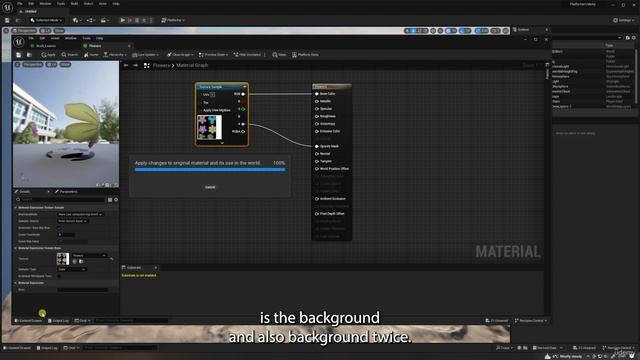Click the main editor Save icon
The height and width of the screenshot is (360, 640).
[x=7, y=20]
